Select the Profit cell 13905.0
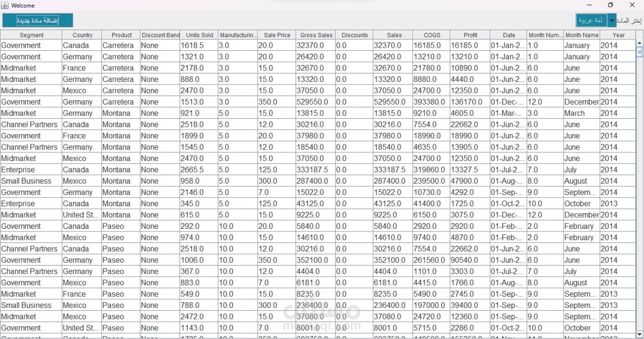 470,147
